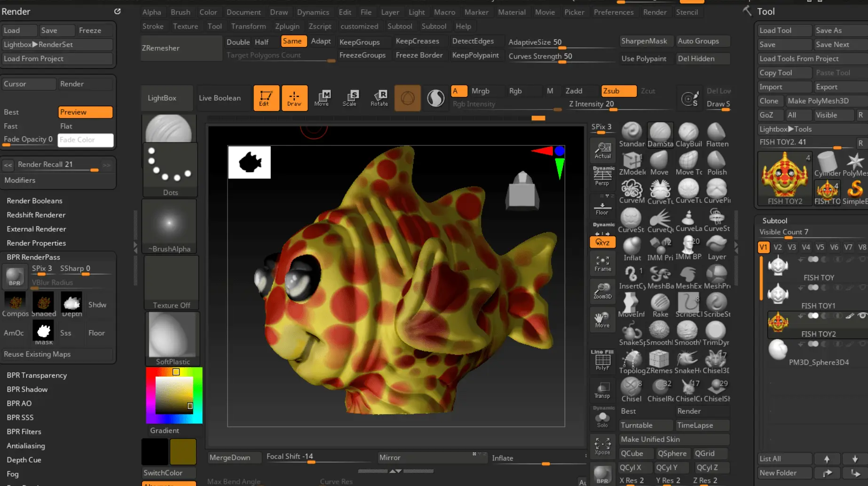Click the Make PolyMesh3D button
Viewport: 868px width, 486px height.
818,101
